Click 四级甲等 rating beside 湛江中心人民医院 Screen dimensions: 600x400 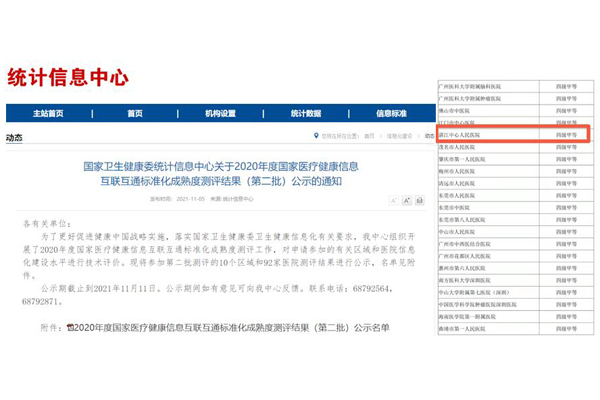click(x=566, y=135)
